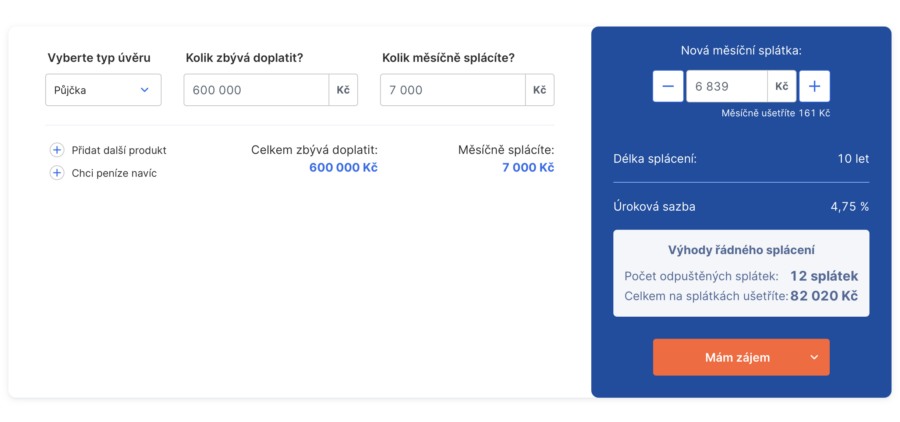The image size is (900, 422).
Task: Click plus icon next to Chci peníze navíc
Action: click(x=56, y=173)
